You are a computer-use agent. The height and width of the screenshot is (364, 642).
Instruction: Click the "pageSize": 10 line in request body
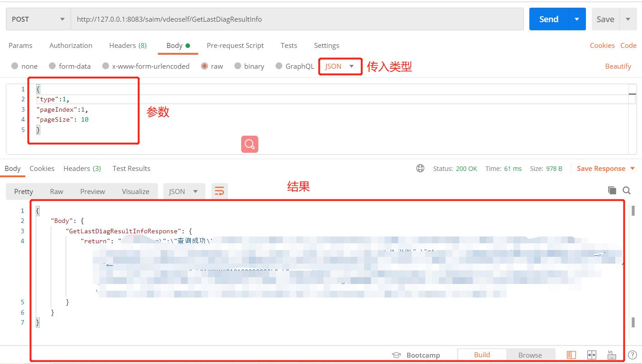(x=62, y=119)
